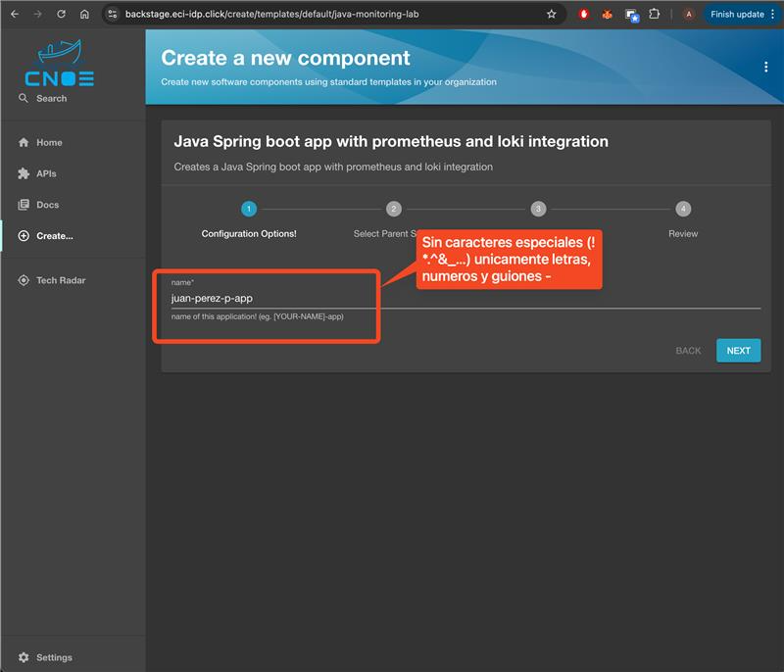Click step 3 circle in stepper
This screenshot has width=784, height=672.
point(538,209)
